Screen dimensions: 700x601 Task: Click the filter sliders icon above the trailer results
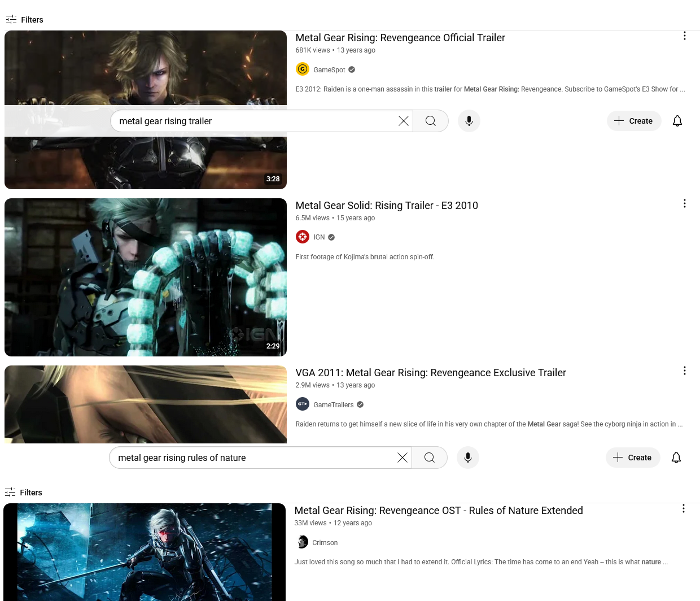coord(11,20)
